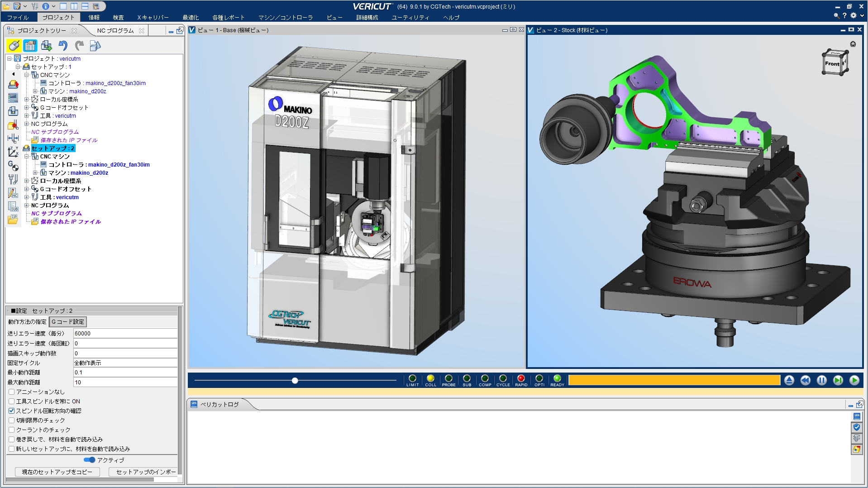This screenshot has width=868, height=488.
Task: Expand マシン : makino_d200z under Setup 1
Action: coord(35,91)
